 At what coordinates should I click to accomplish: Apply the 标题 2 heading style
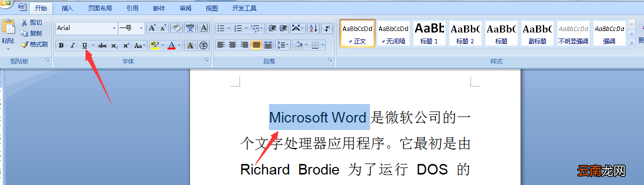point(465,33)
